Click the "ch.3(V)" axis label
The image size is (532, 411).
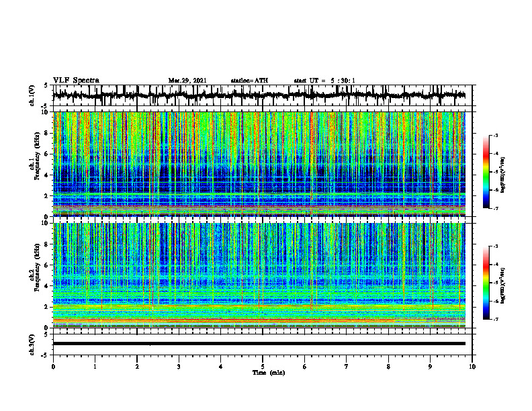pyautogui.click(x=32, y=345)
